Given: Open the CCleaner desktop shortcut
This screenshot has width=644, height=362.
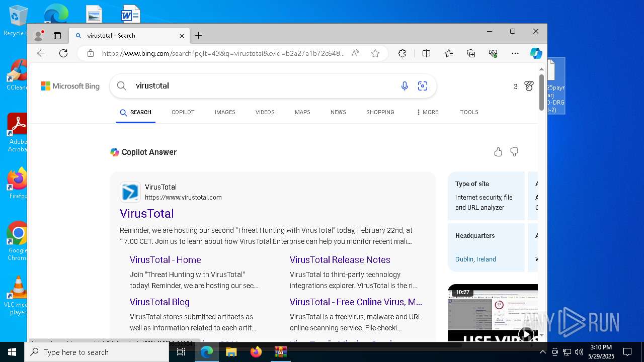Looking at the screenshot, I should 17,75.
